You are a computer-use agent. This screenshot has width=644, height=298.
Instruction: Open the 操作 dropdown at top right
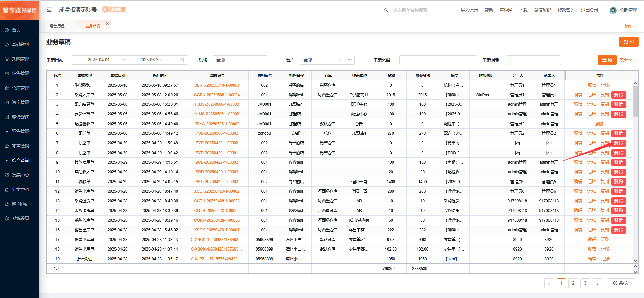pos(629,26)
